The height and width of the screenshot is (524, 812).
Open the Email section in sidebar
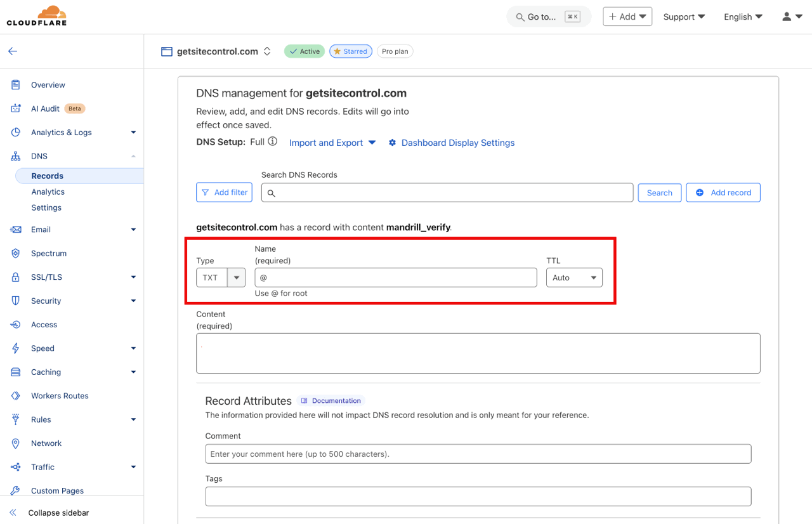pos(15,229)
